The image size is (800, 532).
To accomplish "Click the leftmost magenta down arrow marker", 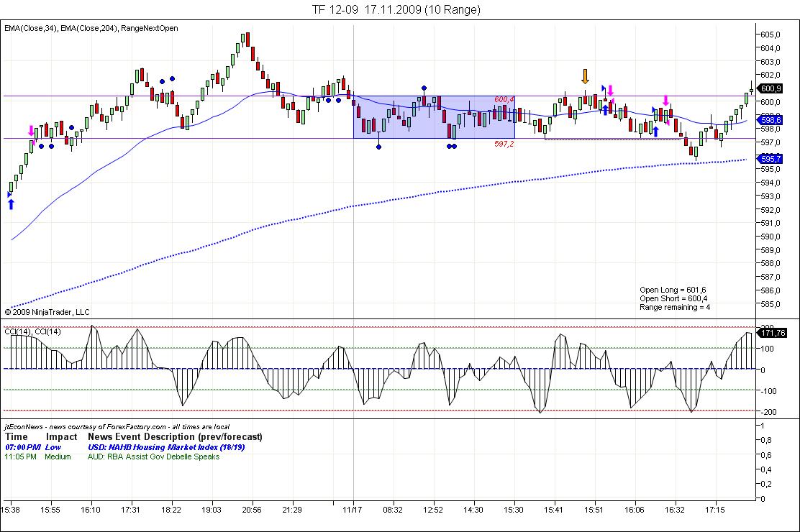I will pos(31,132).
